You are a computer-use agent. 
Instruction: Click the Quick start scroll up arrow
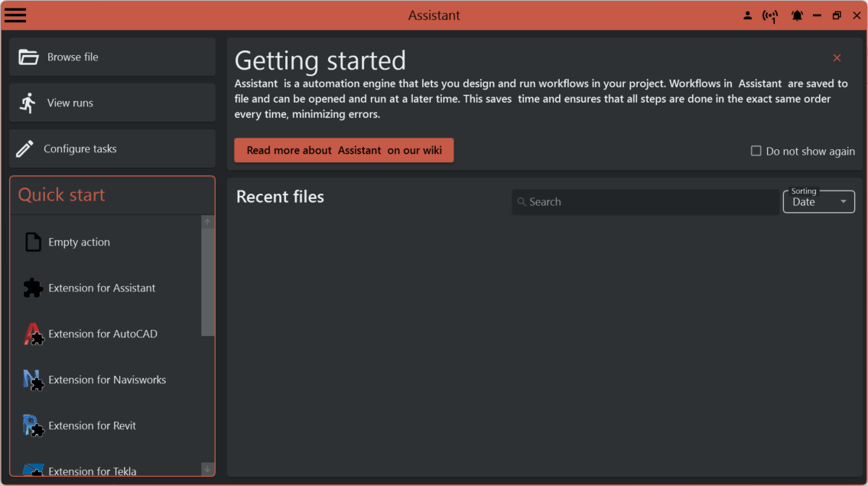(207, 222)
